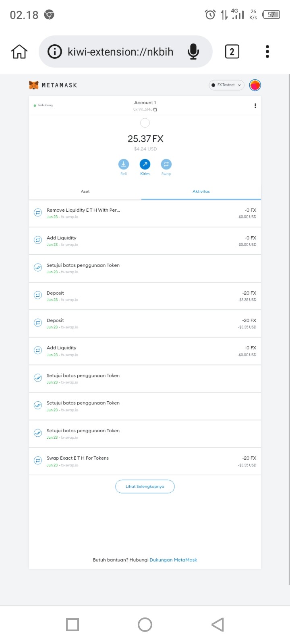Click the MetaMask fox logo
Viewport: 290px width, 644px height.
(34, 85)
